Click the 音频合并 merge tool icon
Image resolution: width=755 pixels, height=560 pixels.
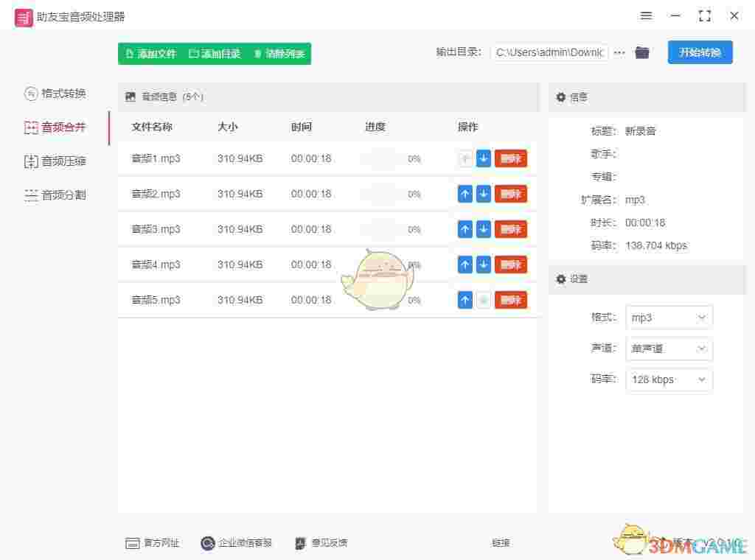[x=30, y=127]
